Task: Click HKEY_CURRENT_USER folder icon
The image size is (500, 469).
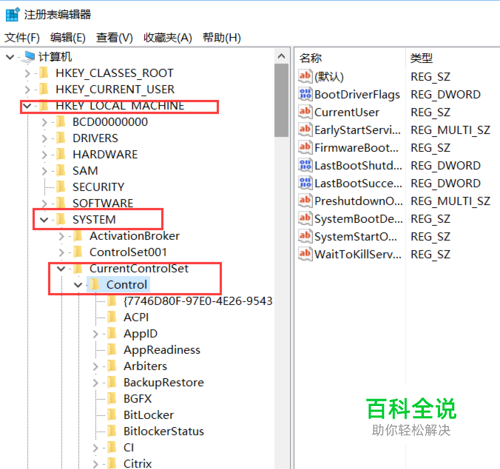Action: 44,89
